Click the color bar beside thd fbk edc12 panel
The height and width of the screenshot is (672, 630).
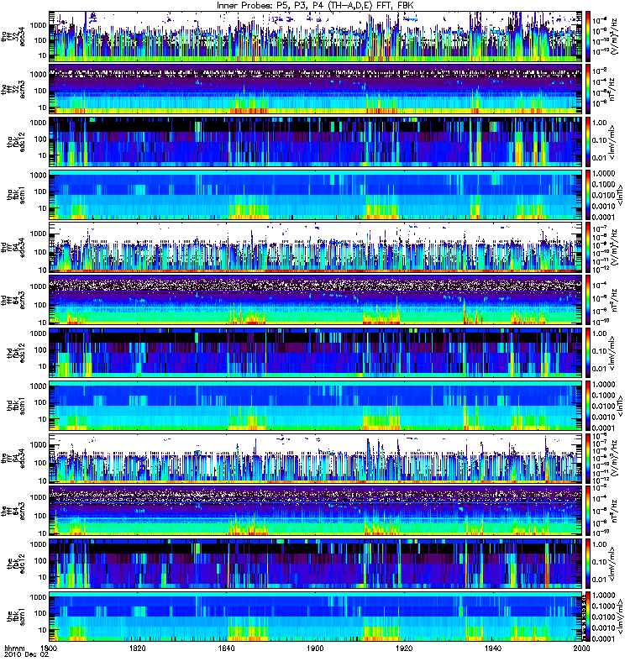(x=587, y=352)
